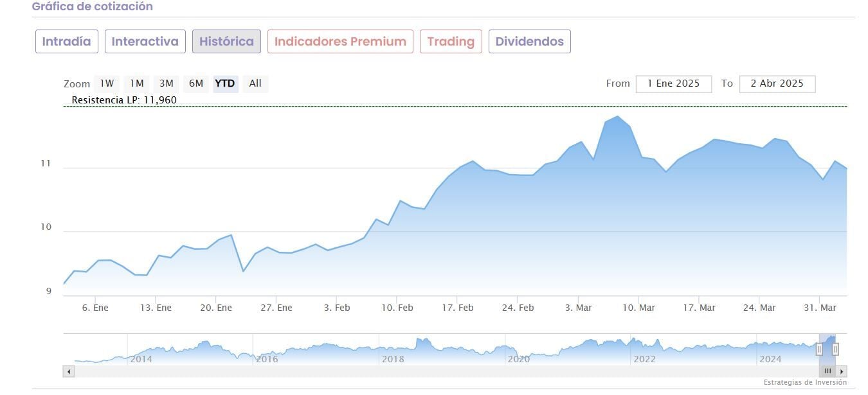Viewport: 868px width, 395px height.
Task: Click the navigator scroll right arrow
Action: (x=842, y=371)
